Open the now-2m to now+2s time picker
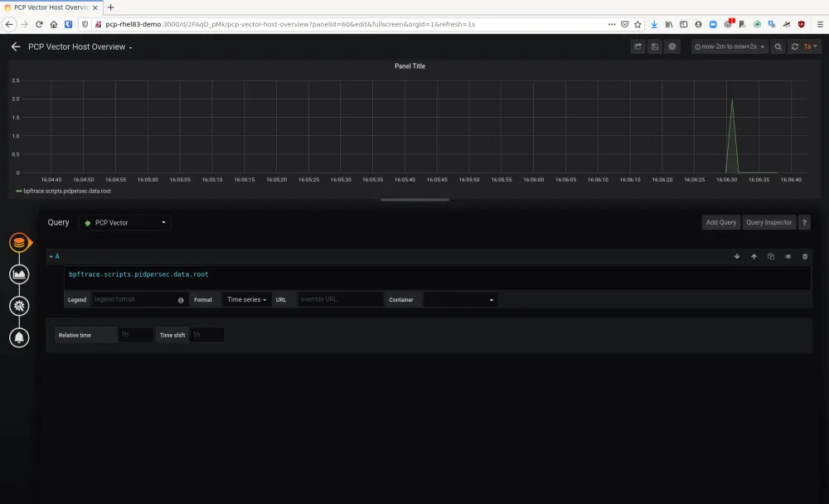 (727, 46)
